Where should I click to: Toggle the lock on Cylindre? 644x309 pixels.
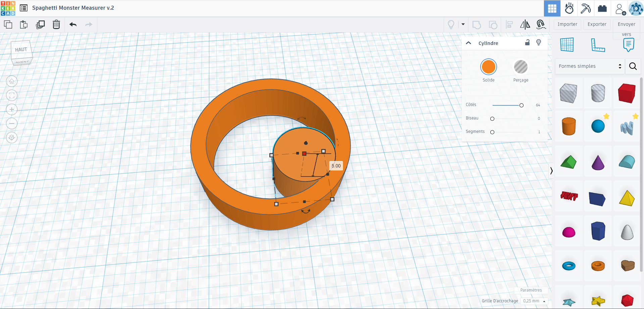[x=527, y=42]
